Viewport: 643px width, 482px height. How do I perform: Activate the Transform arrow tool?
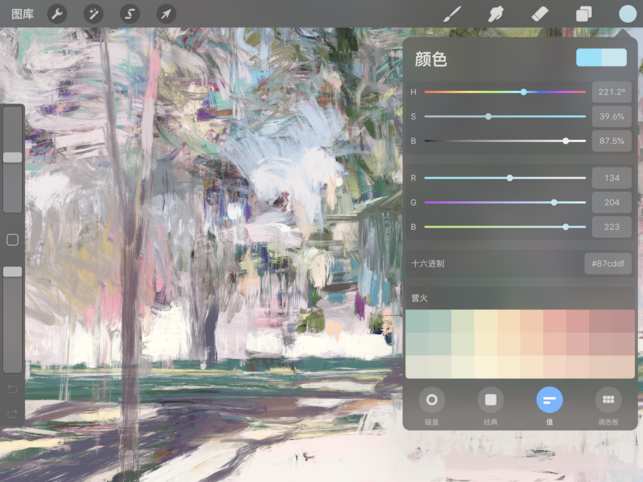pyautogui.click(x=166, y=14)
